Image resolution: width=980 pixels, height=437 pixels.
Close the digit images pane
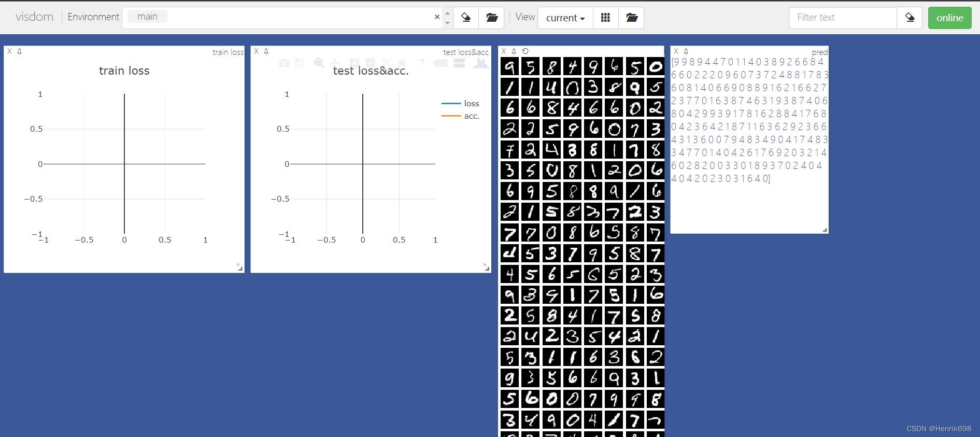(x=504, y=51)
